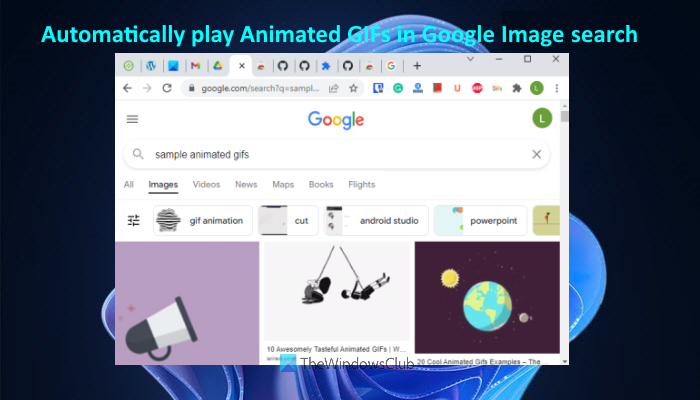The image size is (700, 400).
Task: Open '10 Awesomely Tasteful Animated GIFs' link
Action: point(337,349)
